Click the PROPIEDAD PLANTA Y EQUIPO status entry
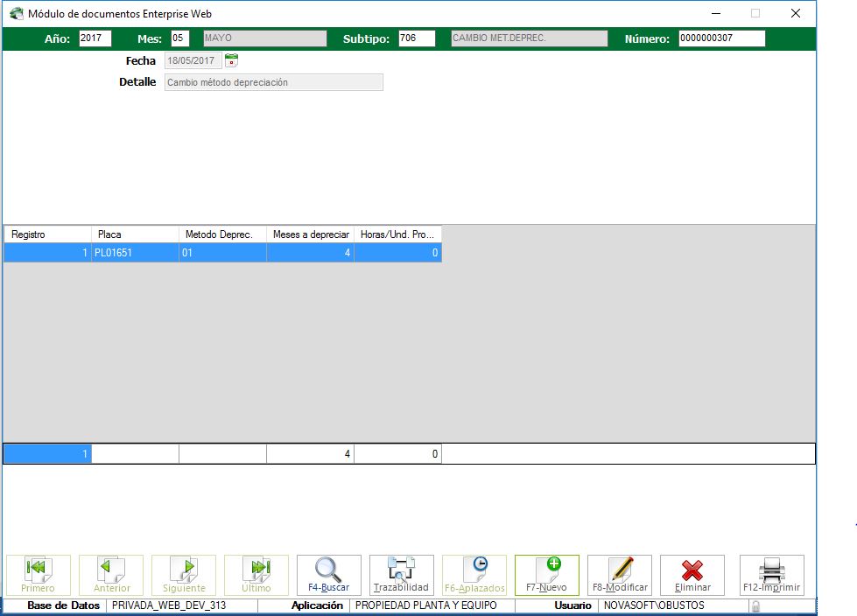Screen dimensions: 857x616 pyautogui.click(x=432, y=605)
